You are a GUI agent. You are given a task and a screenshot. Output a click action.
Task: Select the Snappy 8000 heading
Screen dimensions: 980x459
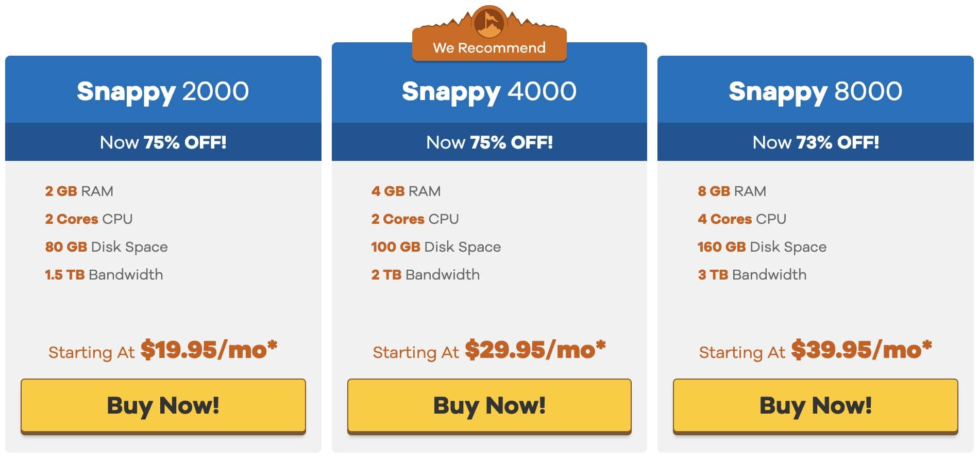(x=816, y=92)
